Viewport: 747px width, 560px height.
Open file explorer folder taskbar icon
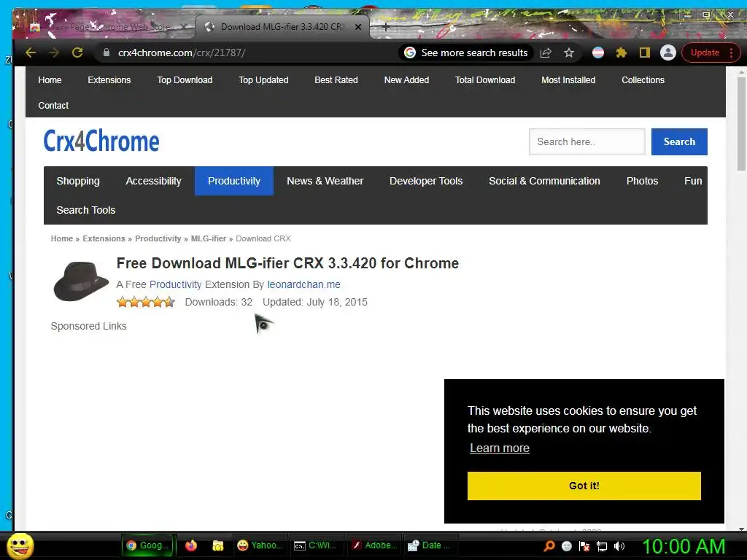click(x=217, y=545)
